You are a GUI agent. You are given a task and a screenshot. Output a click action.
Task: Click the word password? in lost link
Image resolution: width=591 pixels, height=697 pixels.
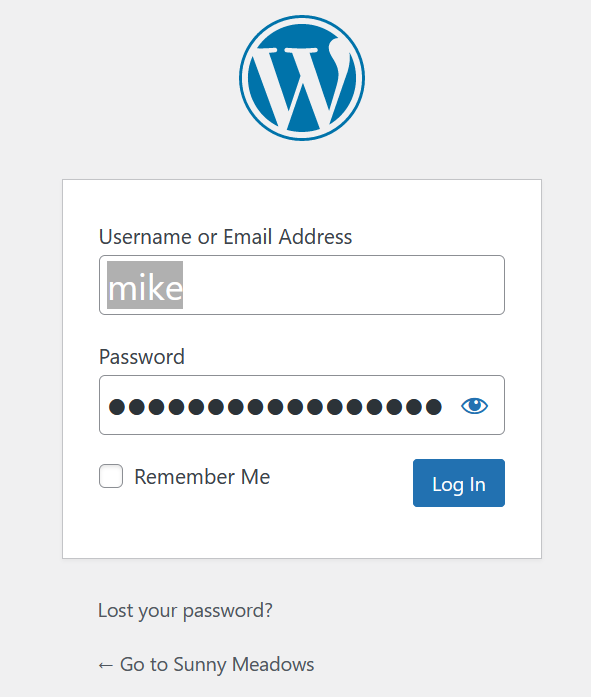click(x=228, y=611)
